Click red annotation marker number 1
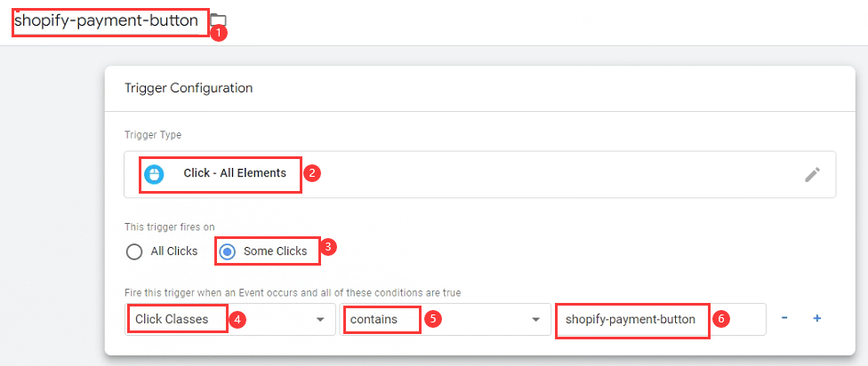The width and height of the screenshot is (868, 366). click(219, 33)
